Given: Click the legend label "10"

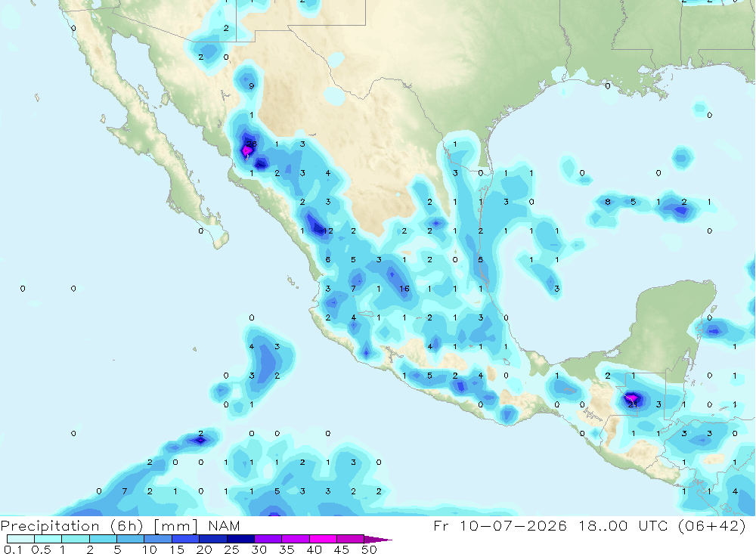Looking at the screenshot, I should pyautogui.click(x=150, y=549).
